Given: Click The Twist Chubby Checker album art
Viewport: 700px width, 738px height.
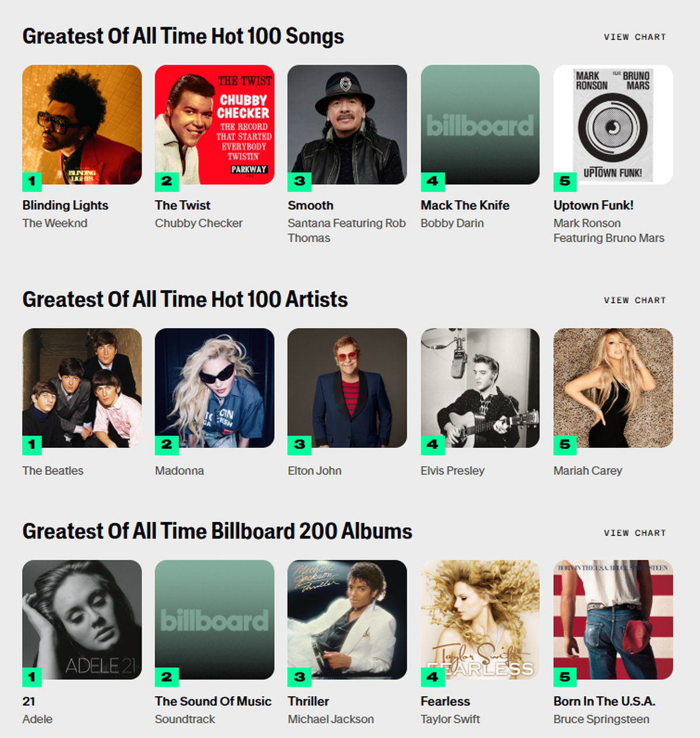Looking at the screenshot, I should click(x=215, y=125).
